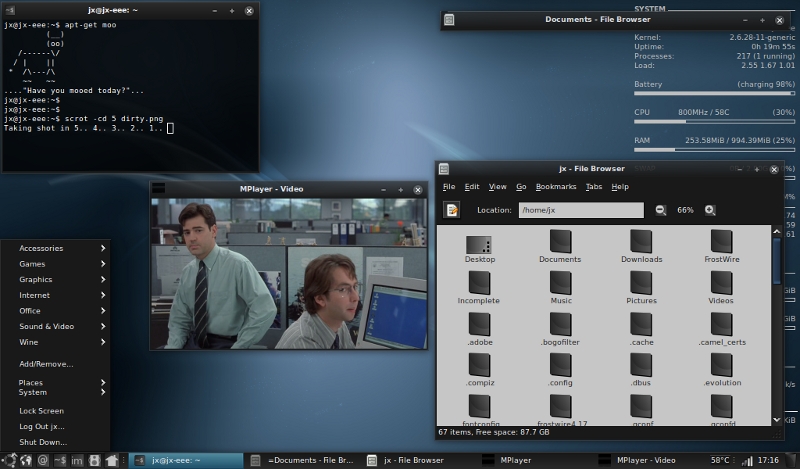800x469 pixels.
Task: Zoom out using the minus magnifier icon
Action: click(x=661, y=210)
